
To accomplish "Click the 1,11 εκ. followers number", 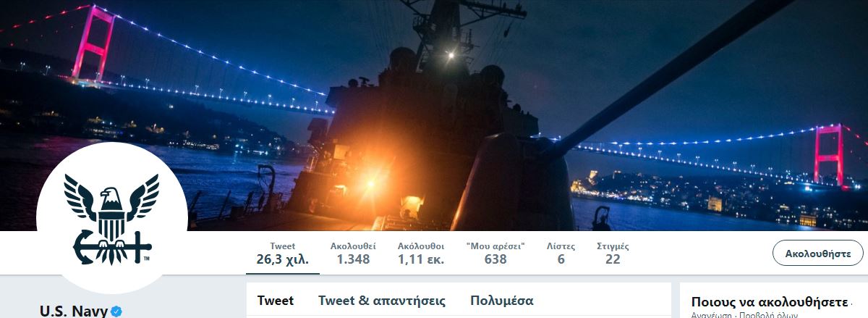I will (421, 259).
